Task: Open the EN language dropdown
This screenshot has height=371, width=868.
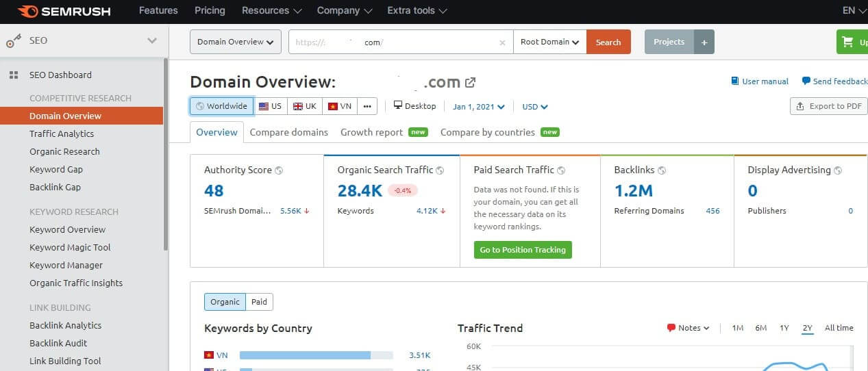Action: point(854,11)
